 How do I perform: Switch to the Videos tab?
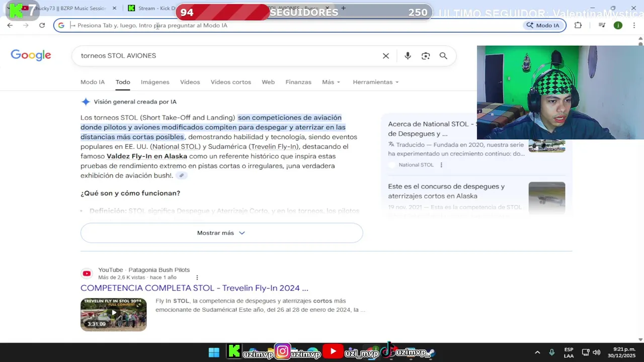[190, 82]
